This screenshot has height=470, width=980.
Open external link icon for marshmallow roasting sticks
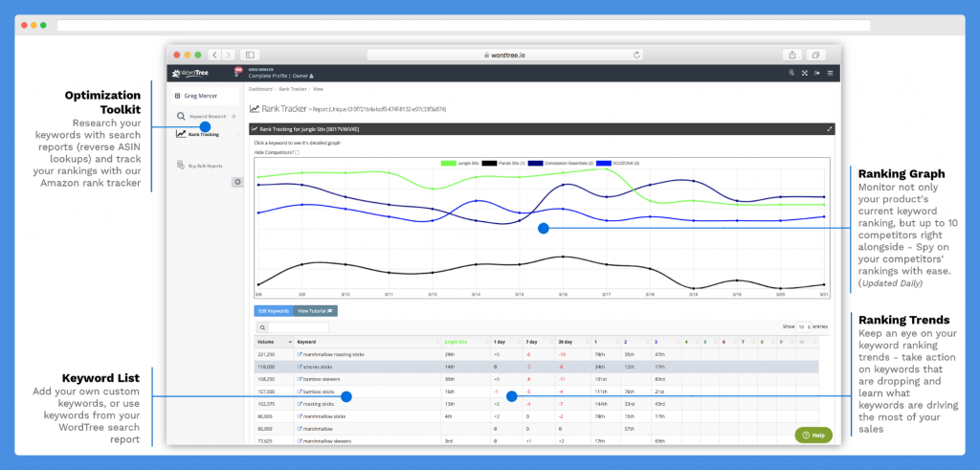300,354
